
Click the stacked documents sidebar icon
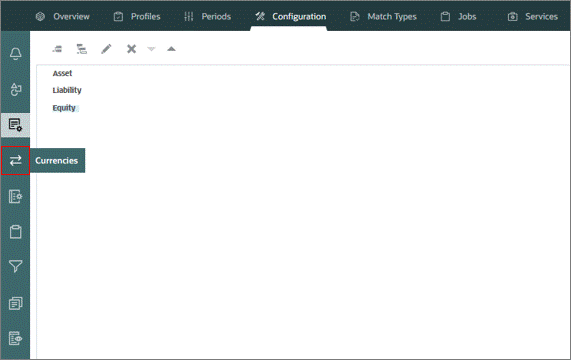[x=15, y=303]
